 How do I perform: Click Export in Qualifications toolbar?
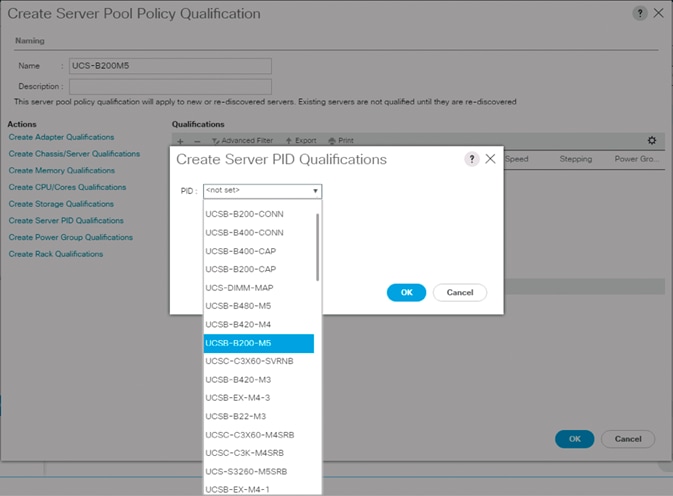click(301, 140)
